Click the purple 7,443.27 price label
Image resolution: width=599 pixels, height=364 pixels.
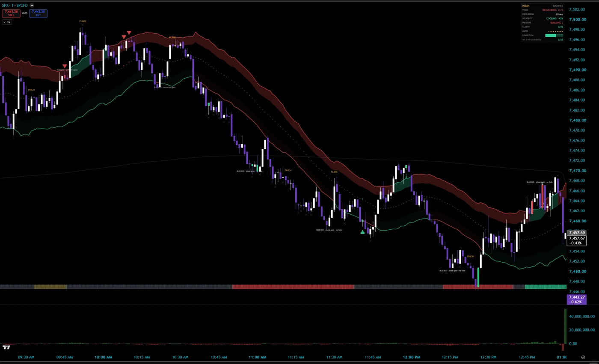click(576, 299)
